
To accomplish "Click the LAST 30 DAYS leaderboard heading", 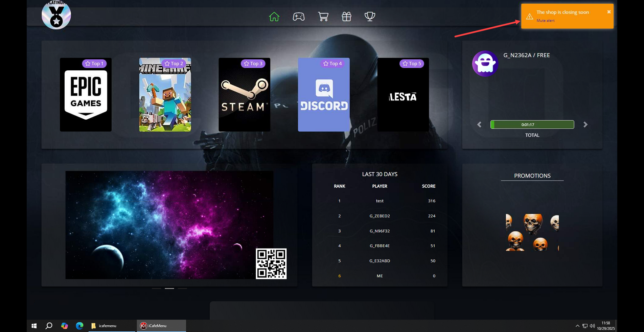I will (x=379, y=174).
